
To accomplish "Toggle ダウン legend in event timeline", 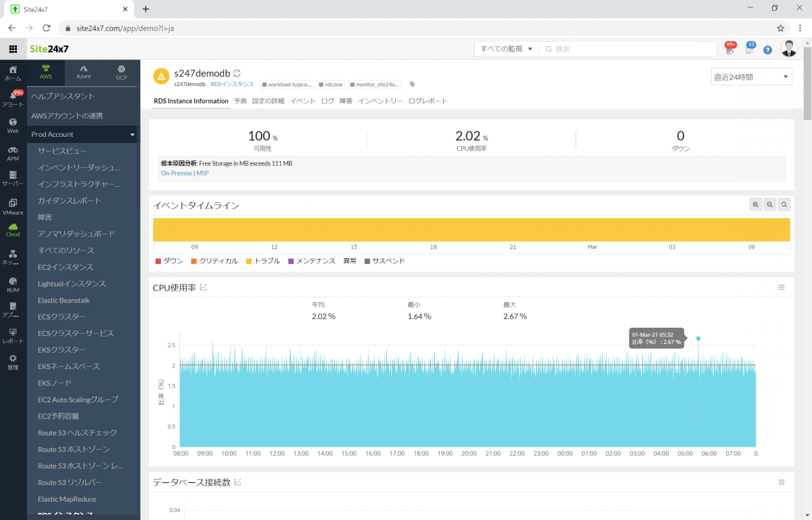I will point(169,261).
